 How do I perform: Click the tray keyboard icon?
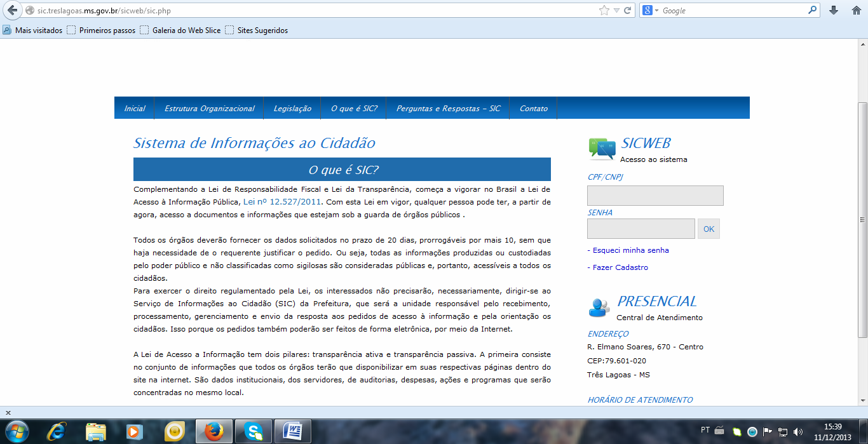point(719,431)
